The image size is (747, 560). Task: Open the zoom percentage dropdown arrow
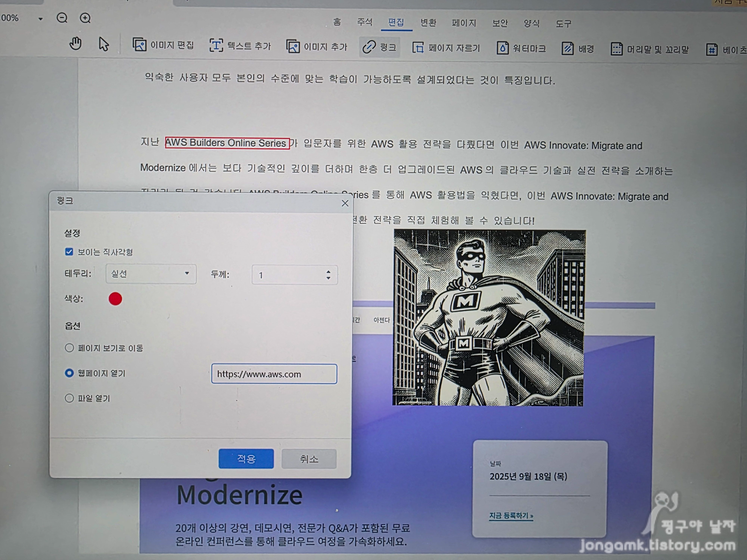click(41, 19)
